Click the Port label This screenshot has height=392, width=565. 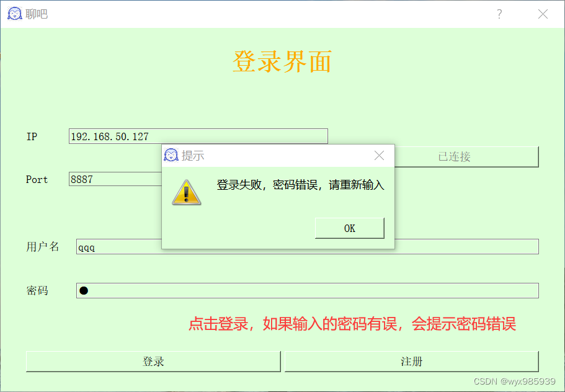37,179
